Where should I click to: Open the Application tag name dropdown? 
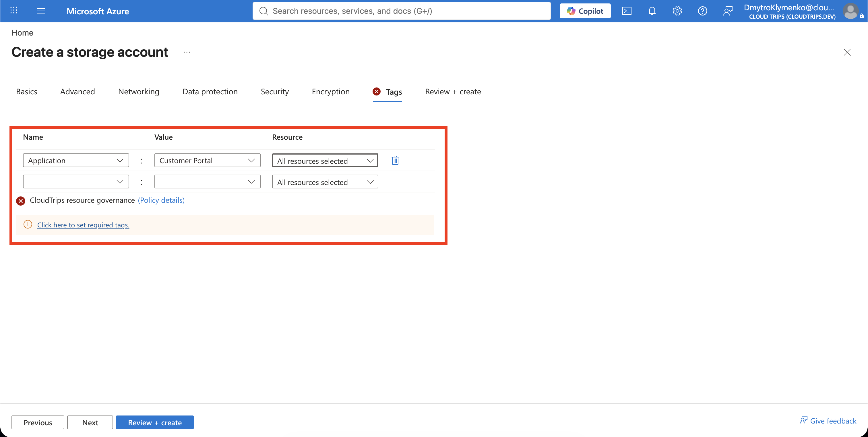coord(76,161)
